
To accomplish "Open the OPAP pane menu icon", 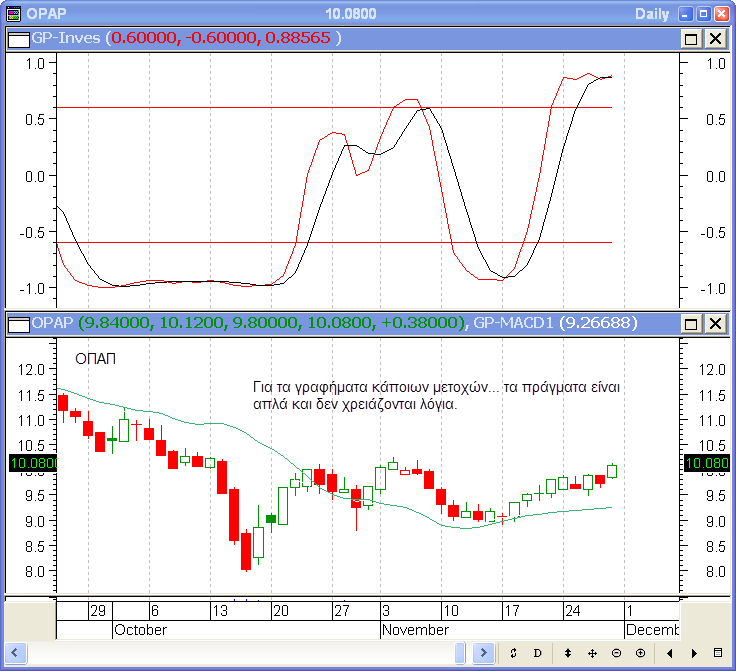I will coord(19,324).
